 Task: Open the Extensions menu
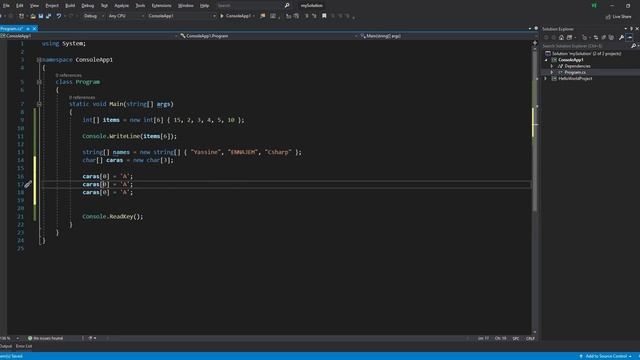coord(161,6)
